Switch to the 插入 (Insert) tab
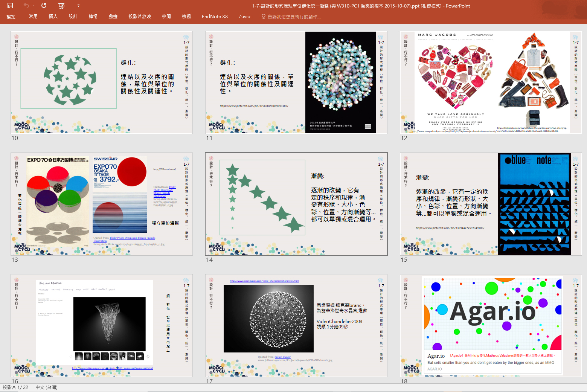The image size is (587, 392). [53, 17]
